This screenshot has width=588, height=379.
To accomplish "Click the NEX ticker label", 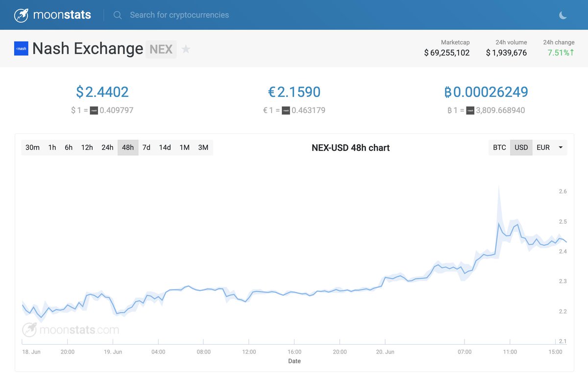I will click(x=161, y=49).
